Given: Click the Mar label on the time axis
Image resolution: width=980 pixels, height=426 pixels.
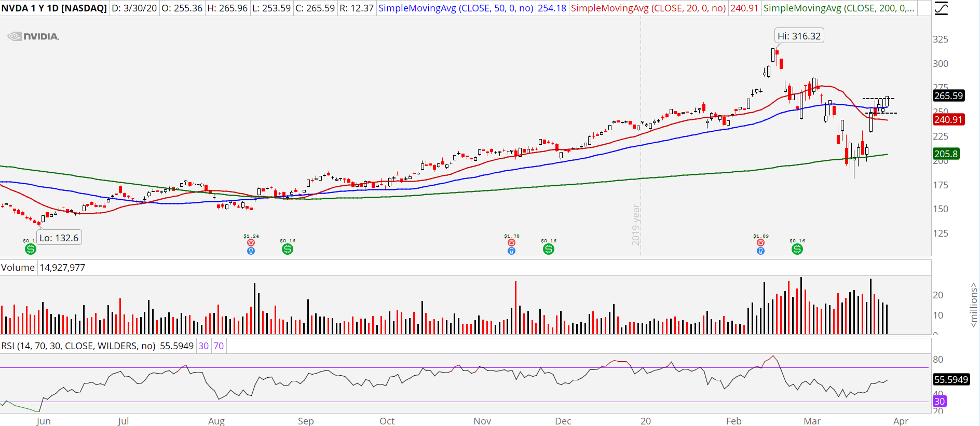Looking at the screenshot, I should pyautogui.click(x=812, y=421).
